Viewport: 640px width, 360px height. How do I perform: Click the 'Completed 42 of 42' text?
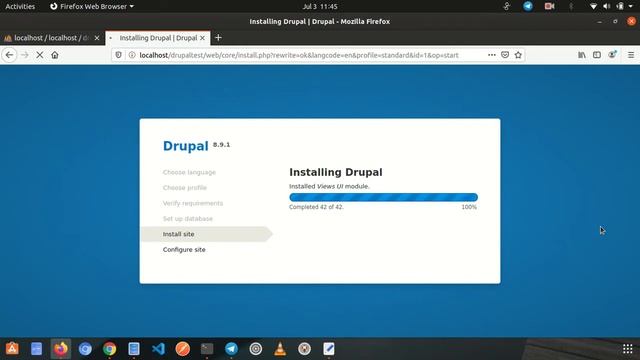[x=316, y=207]
